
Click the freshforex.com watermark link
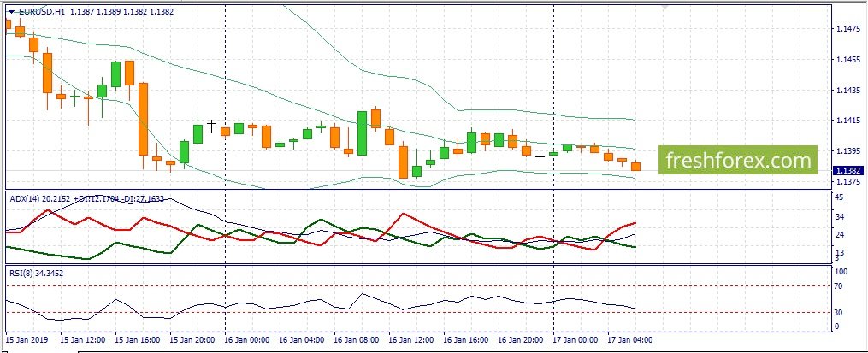click(x=738, y=160)
